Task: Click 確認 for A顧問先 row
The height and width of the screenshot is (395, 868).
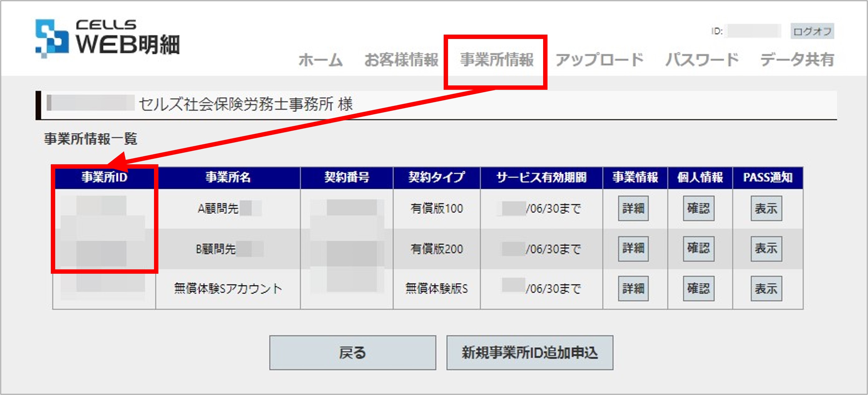Action: (698, 209)
